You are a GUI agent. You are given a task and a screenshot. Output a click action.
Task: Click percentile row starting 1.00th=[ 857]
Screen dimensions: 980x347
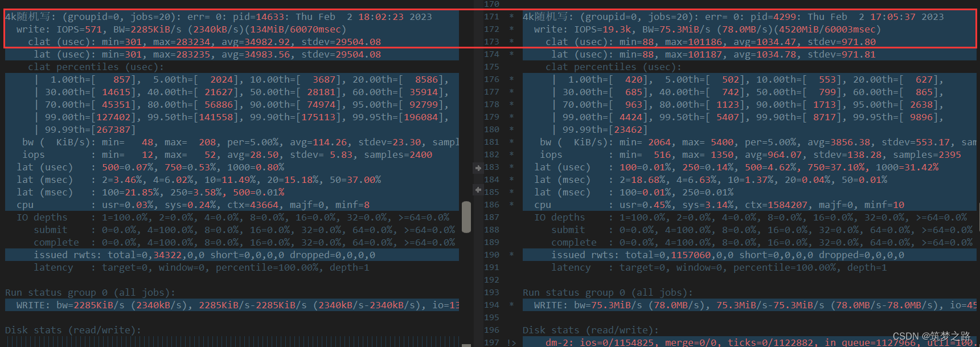(241, 80)
